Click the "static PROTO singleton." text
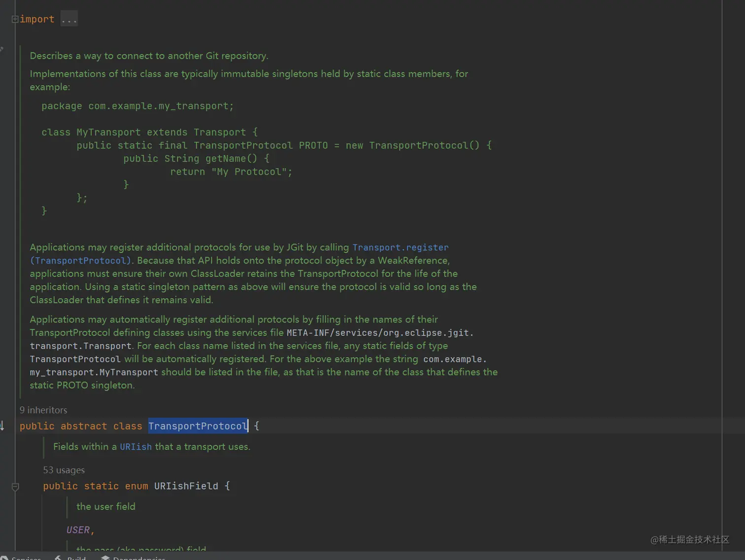This screenshot has width=745, height=560. 82,385
